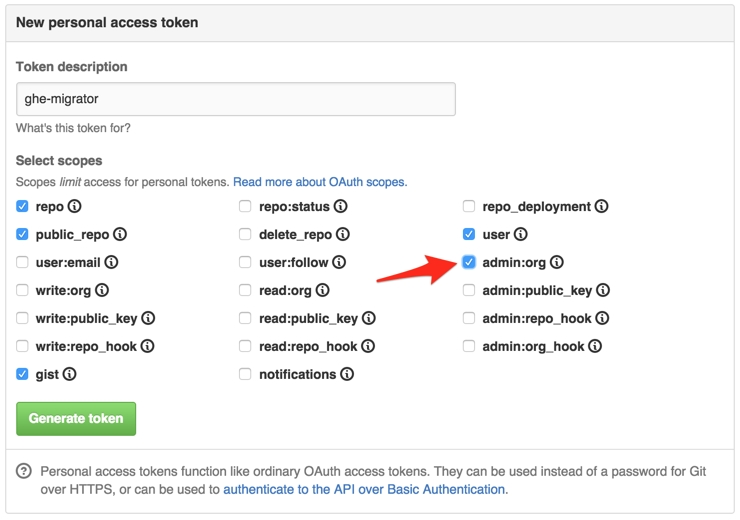Screen dimensions: 740x520
Task: Click info icon next to gist
Action: tap(70, 375)
